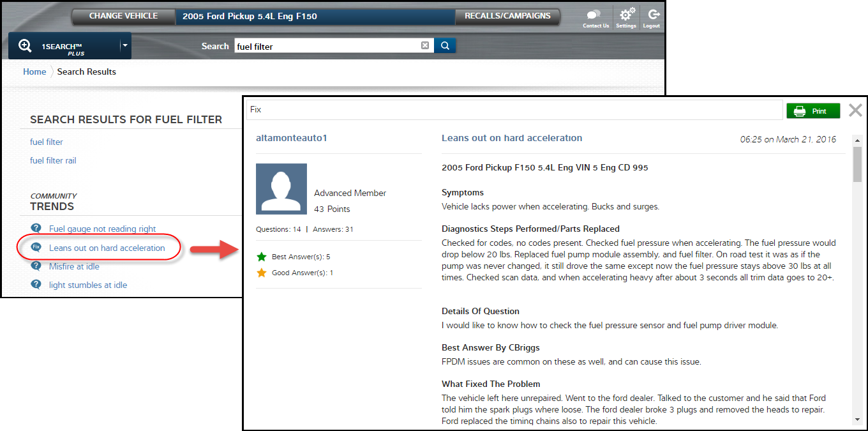Switch to the RECALLS/CAMPAIGNS tab
This screenshot has width=868, height=431.
coord(507,17)
